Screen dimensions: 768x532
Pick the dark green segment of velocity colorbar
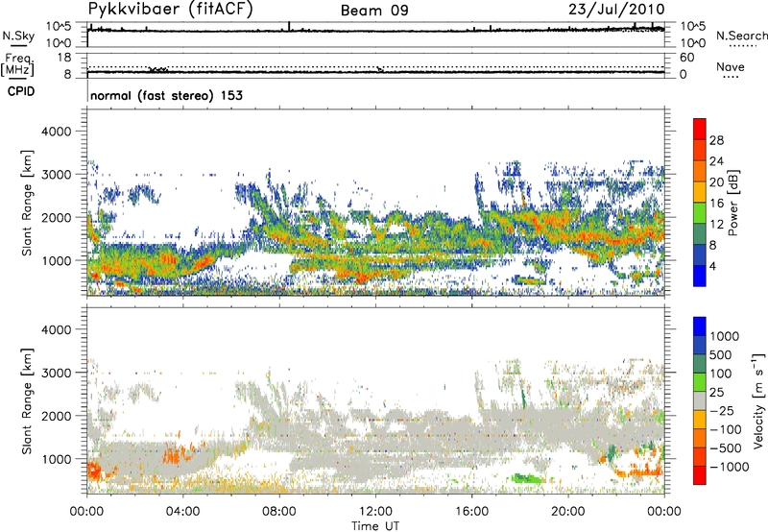700,364
